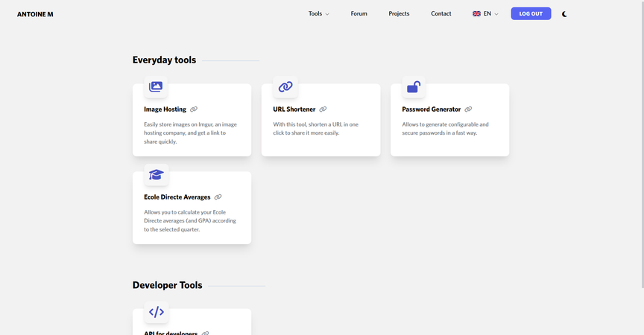Open the Password Generator card title
The height and width of the screenshot is (335, 644).
[431, 109]
